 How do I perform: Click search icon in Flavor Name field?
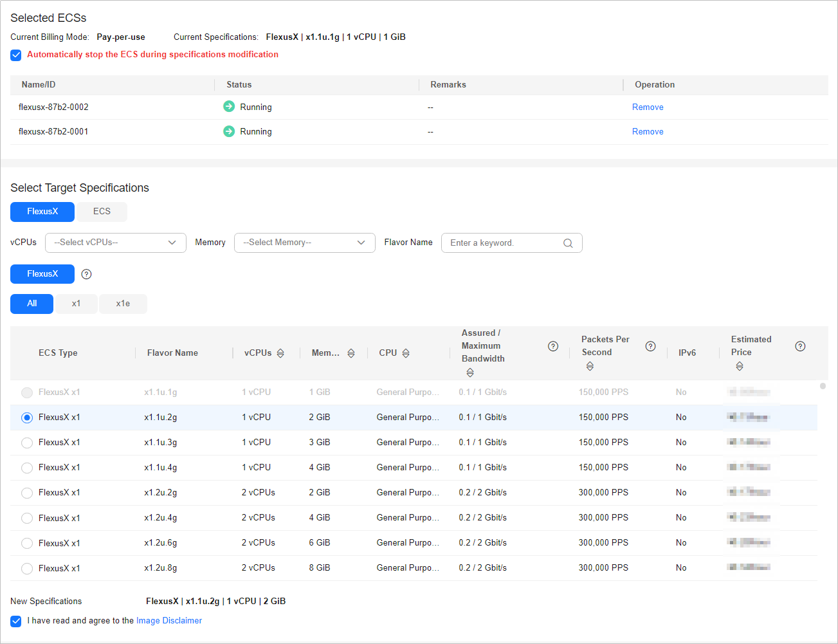point(568,243)
